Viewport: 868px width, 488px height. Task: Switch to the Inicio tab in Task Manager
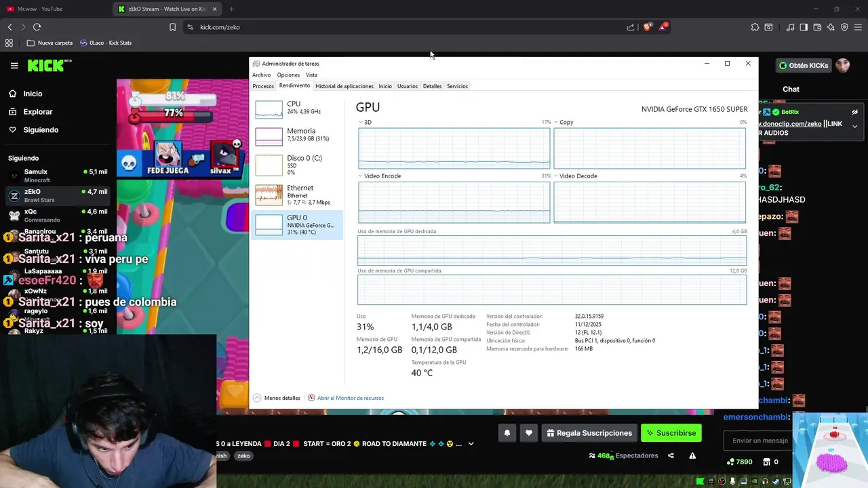(x=385, y=86)
